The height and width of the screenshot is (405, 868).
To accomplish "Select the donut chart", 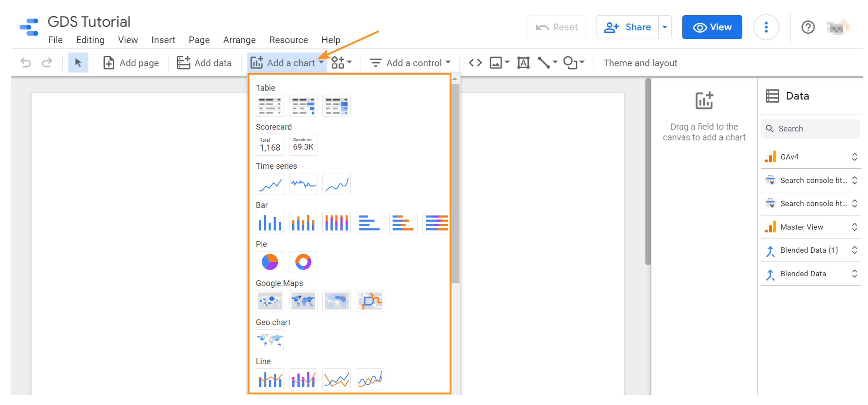I will 303,262.
